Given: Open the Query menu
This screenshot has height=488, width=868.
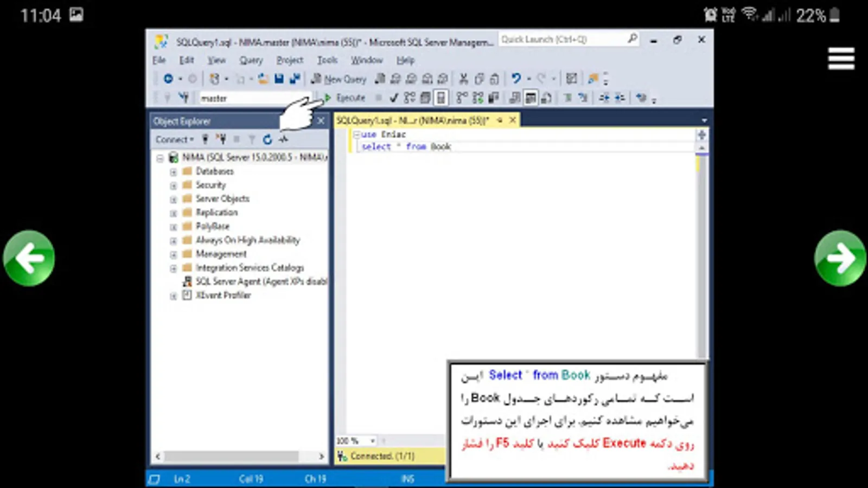Looking at the screenshot, I should (x=251, y=60).
